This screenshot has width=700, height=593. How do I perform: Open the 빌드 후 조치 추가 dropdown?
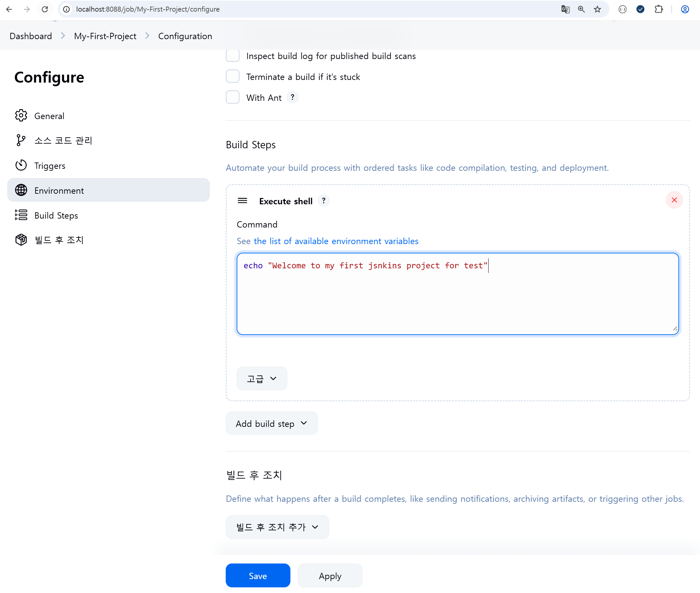(277, 527)
